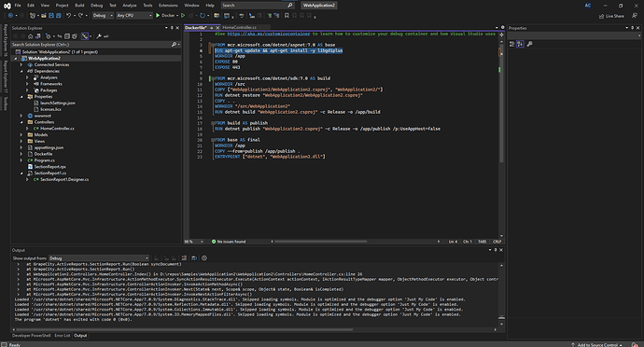Click Categorized view icon in Properties panel
The image size is (644, 347).
(512, 44)
